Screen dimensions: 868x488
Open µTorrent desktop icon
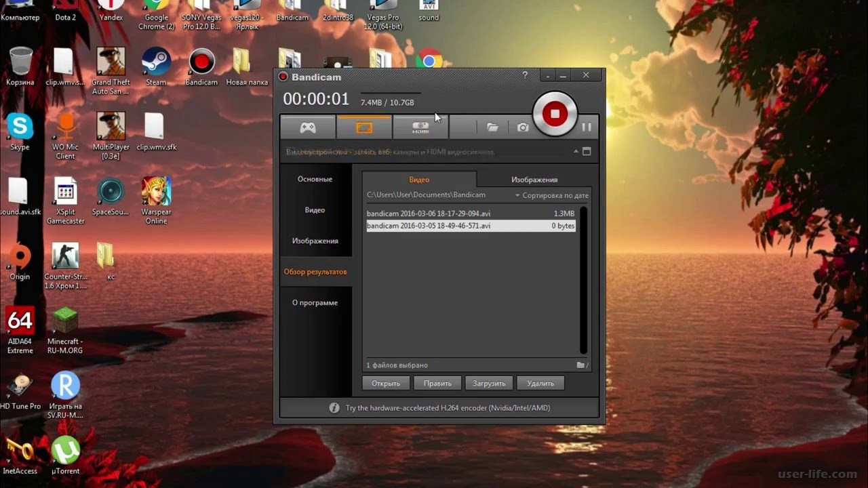66,455
